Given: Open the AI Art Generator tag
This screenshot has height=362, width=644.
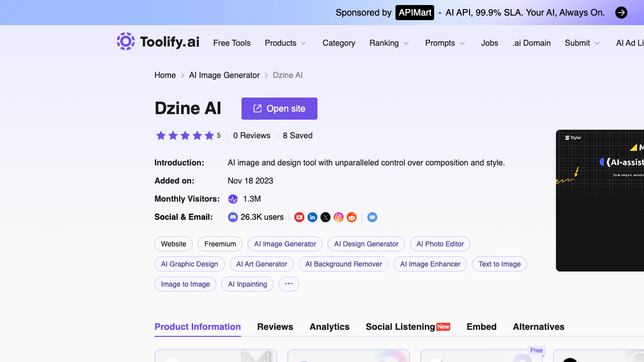Looking at the screenshot, I should 262,264.
